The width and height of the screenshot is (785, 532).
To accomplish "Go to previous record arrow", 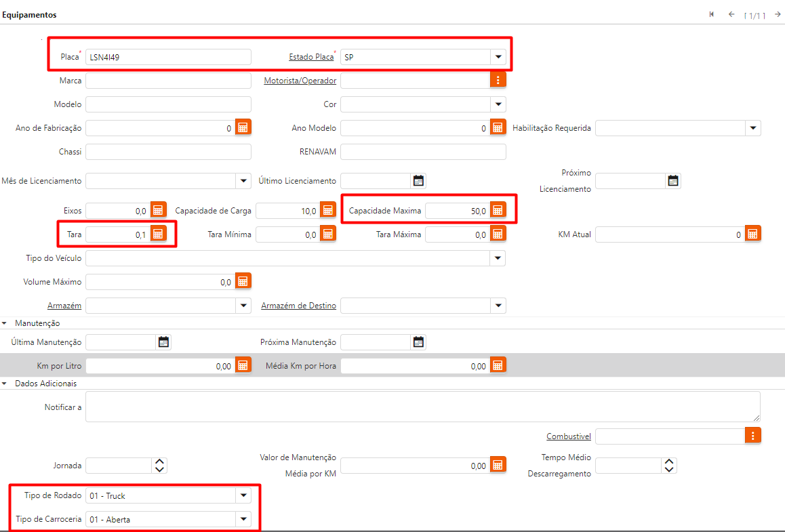I will point(731,14).
